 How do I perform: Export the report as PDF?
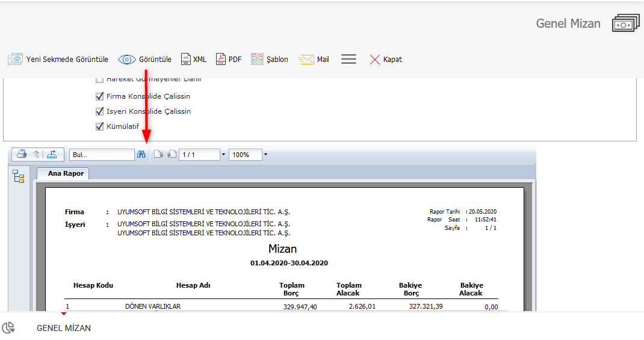pyautogui.click(x=229, y=60)
